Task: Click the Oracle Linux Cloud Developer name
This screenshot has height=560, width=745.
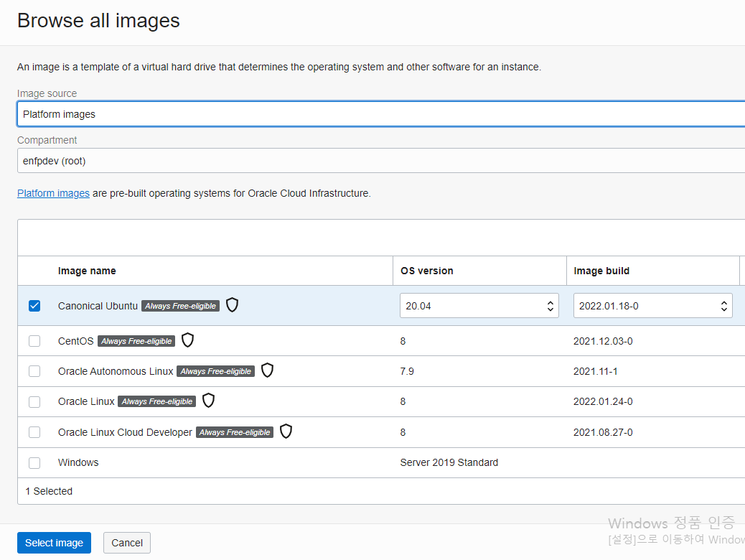Action: pos(125,433)
